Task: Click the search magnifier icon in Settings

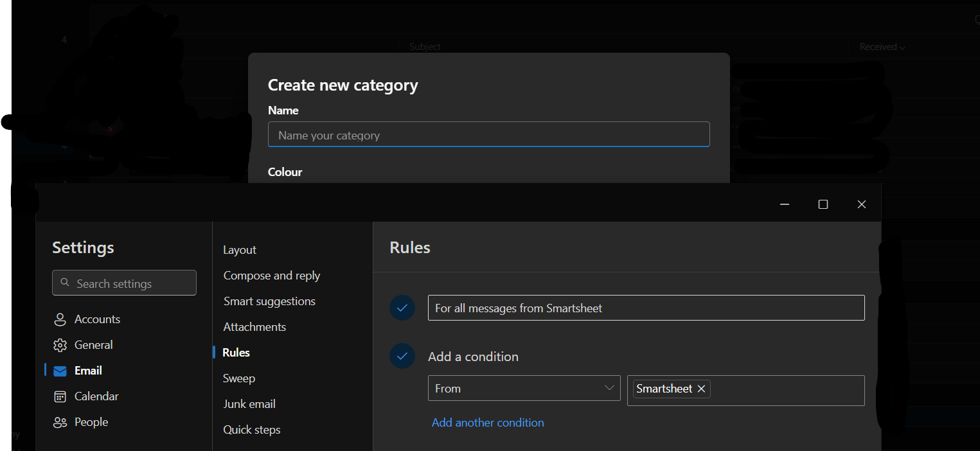Action: point(65,283)
